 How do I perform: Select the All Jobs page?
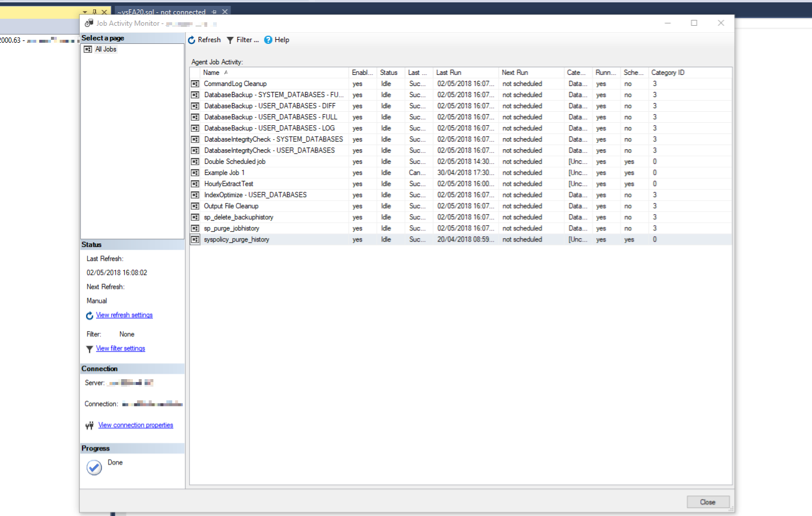point(106,49)
